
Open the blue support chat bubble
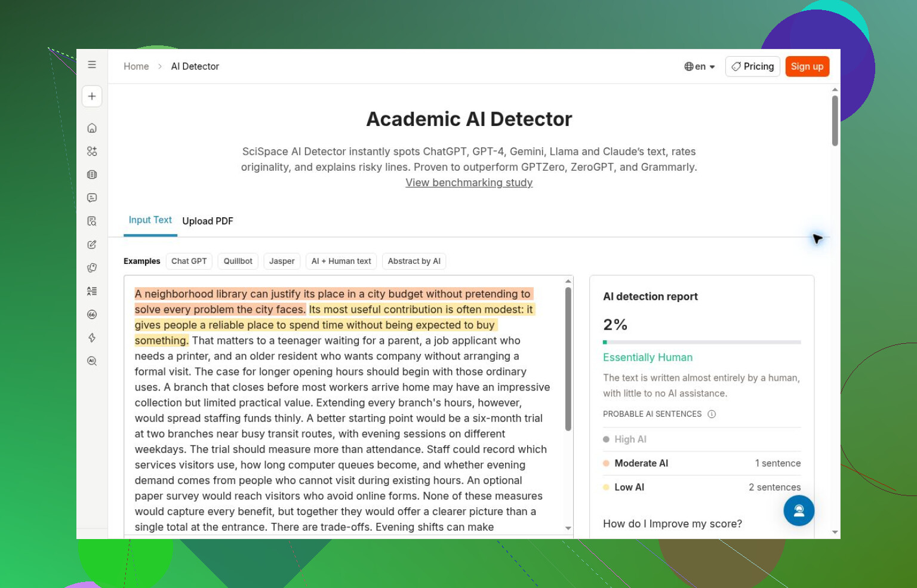click(799, 510)
